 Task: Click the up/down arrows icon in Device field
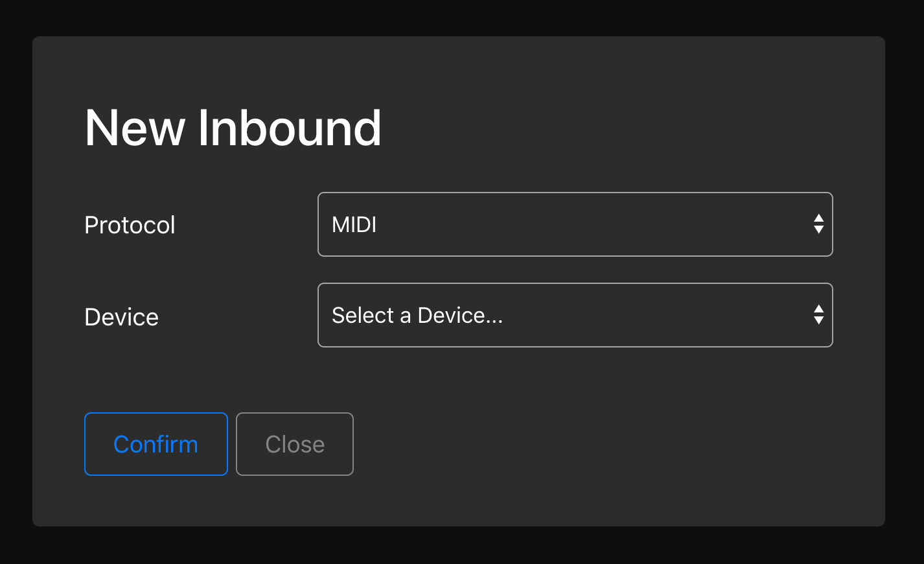pyautogui.click(x=819, y=315)
